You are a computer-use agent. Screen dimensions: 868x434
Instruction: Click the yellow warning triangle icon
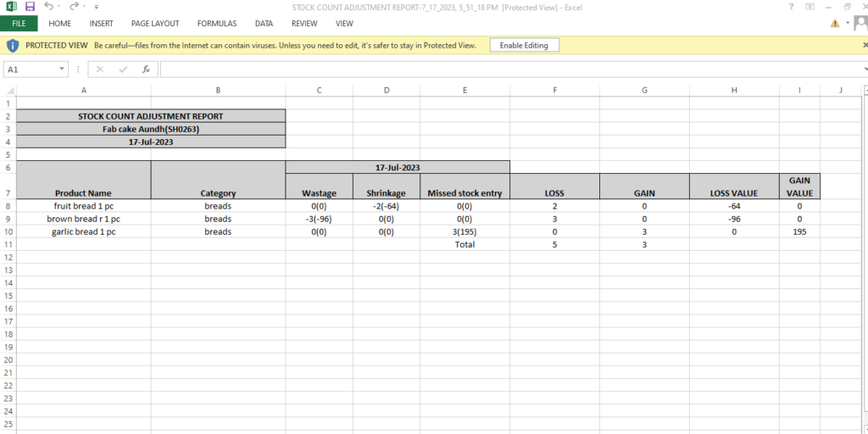tap(836, 24)
